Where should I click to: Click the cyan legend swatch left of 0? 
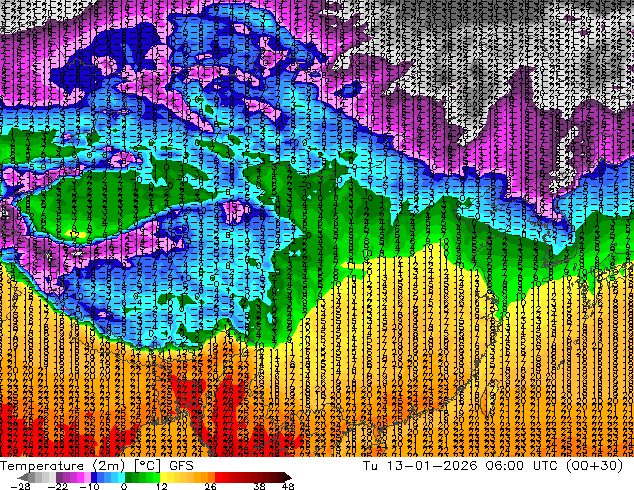point(121,477)
